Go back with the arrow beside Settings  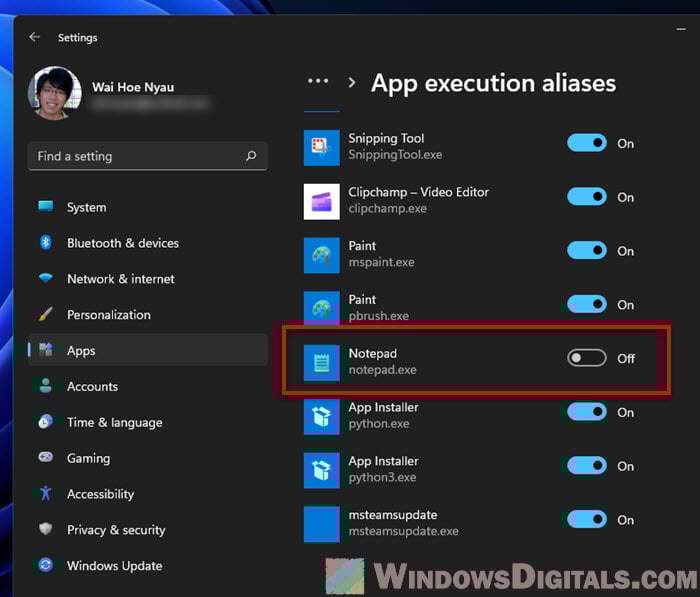coord(34,37)
